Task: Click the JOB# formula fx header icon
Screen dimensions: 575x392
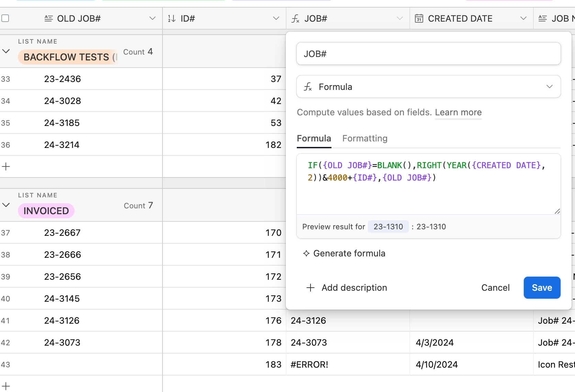Action: (x=295, y=19)
